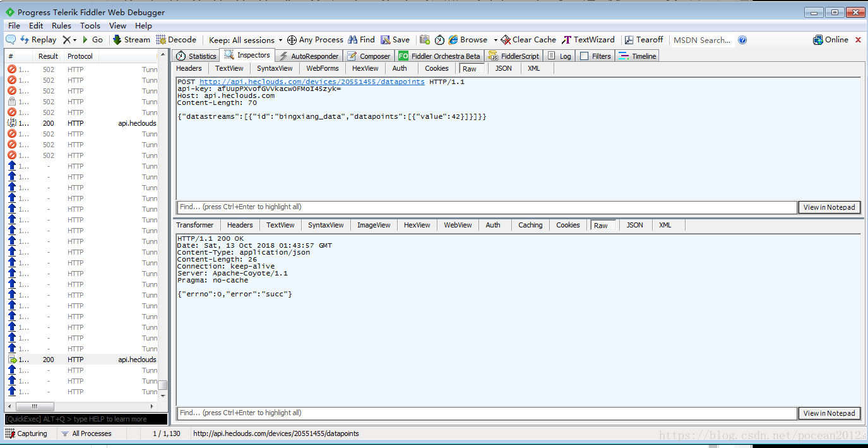Click All Processes filter in status bar
Viewport: 868px width, 448px height.
pyautogui.click(x=86, y=433)
